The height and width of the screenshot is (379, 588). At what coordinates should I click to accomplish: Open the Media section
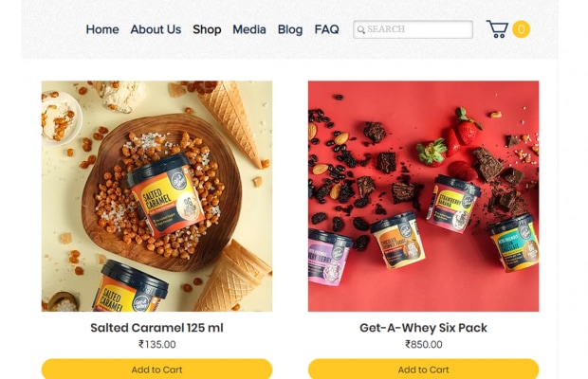(x=249, y=29)
